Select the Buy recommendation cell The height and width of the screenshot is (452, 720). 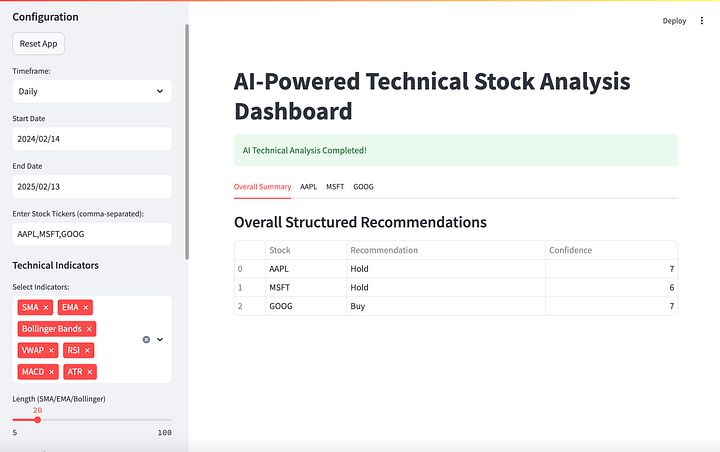point(446,306)
